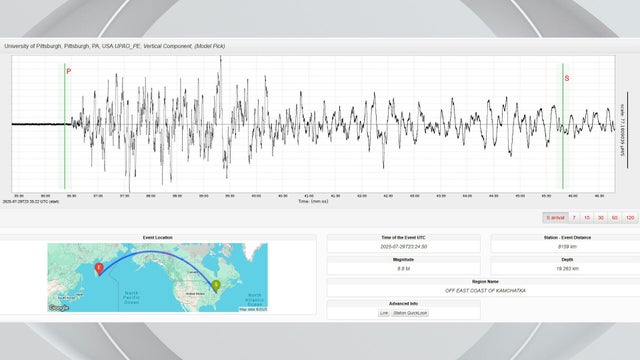Screen dimensions: 640x360
Task: Click the event time 2025-07-29T23:24:50
Action: click(x=403, y=247)
